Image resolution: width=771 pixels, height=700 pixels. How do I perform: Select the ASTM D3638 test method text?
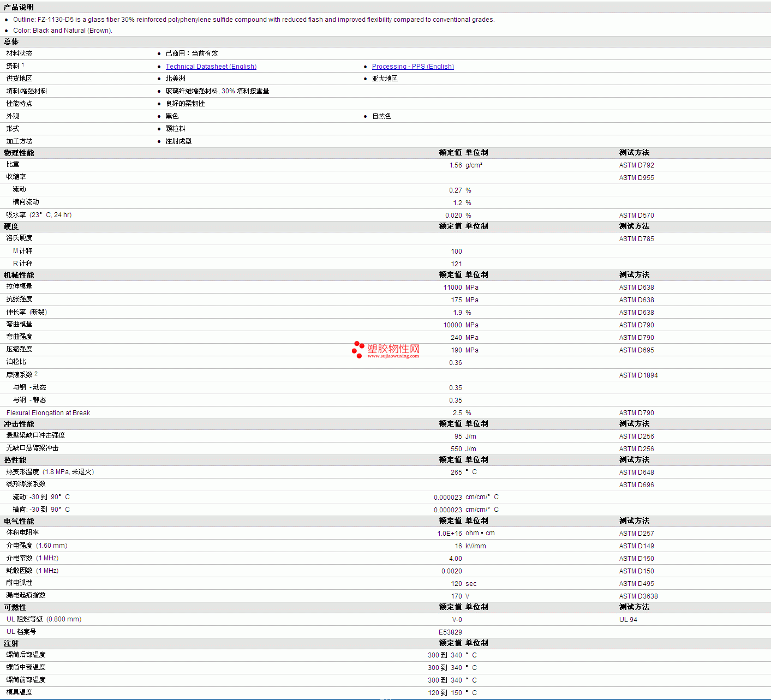tap(638, 596)
